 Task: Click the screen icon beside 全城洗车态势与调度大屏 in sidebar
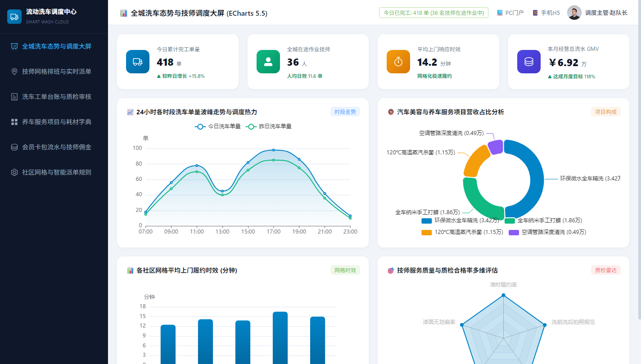(x=14, y=46)
